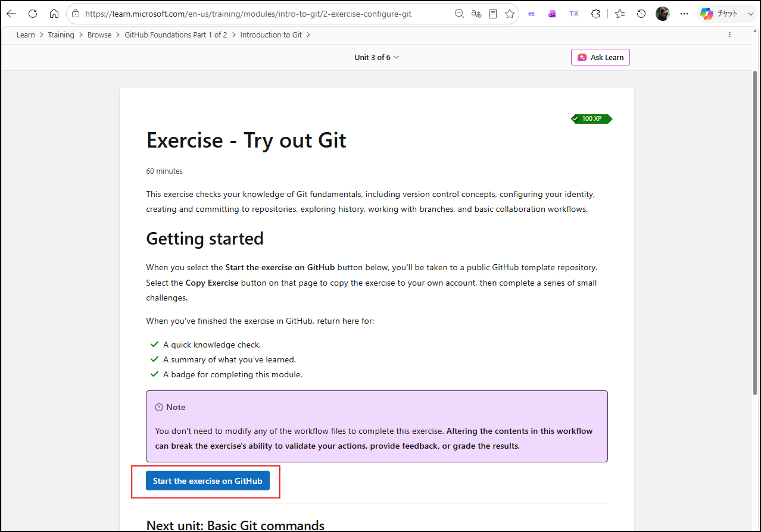This screenshot has width=761, height=532.
Task: Open browser History
Action: [x=641, y=14]
